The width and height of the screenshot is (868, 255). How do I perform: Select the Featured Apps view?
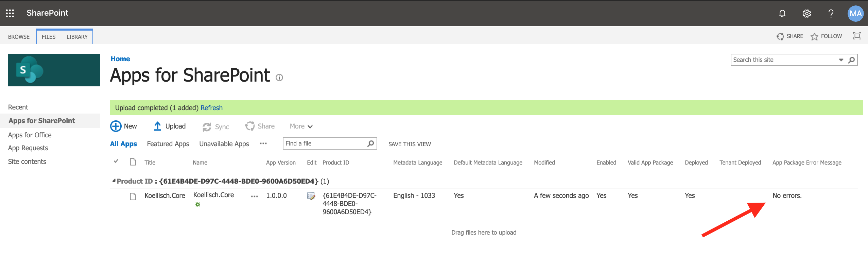pyautogui.click(x=168, y=144)
